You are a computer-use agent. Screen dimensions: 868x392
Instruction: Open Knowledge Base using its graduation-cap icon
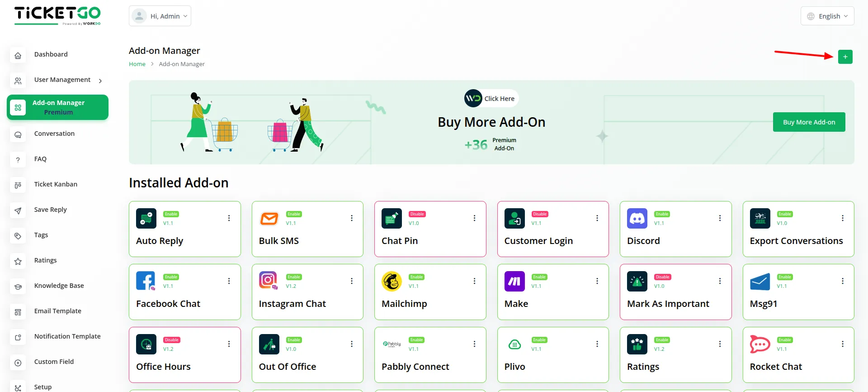(18, 287)
